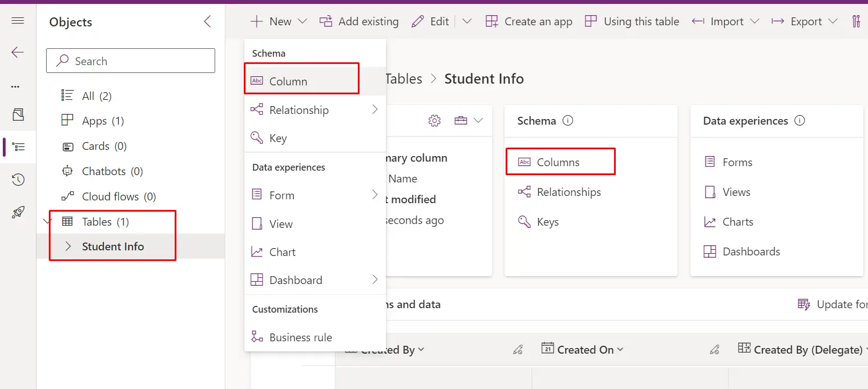Open the hamburger navigation menu

click(x=17, y=21)
